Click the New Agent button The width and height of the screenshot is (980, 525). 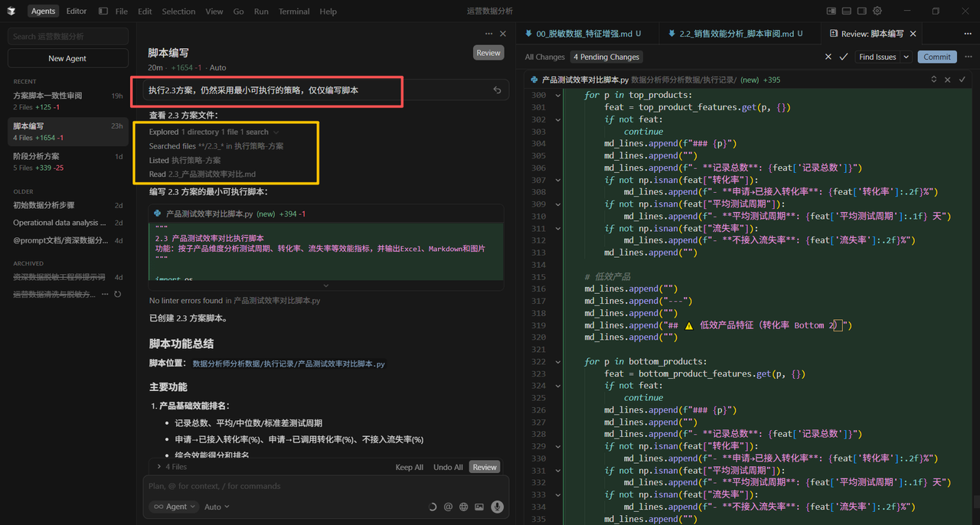[67, 58]
